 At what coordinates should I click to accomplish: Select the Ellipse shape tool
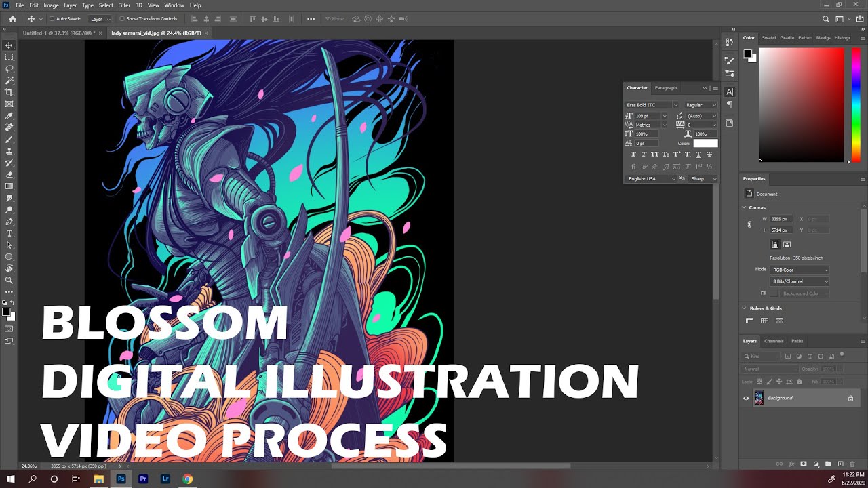(x=9, y=257)
